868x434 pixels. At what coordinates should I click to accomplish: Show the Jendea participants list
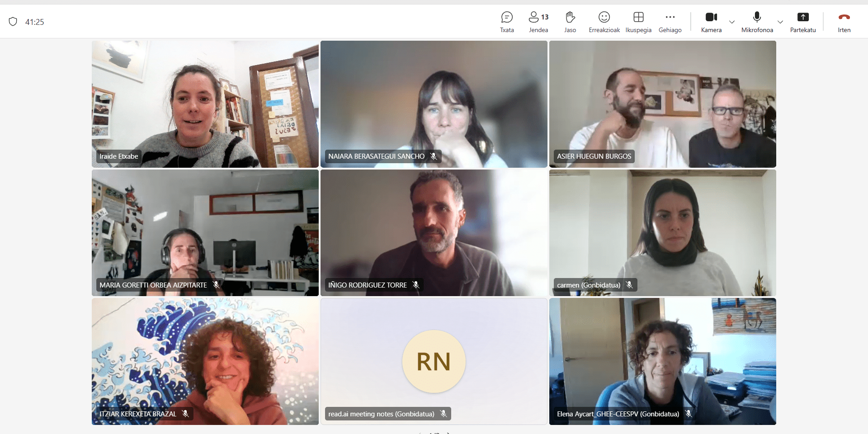click(538, 22)
